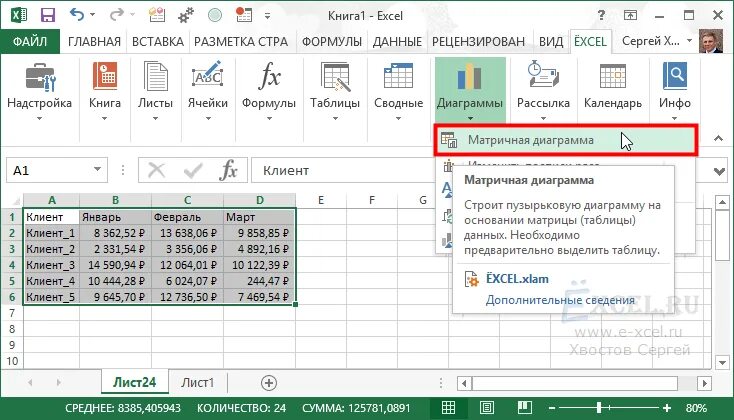This screenshot has width=734, height=420.
Task: Switch to the РЕЦЕНЗИРОВАН tab
Action: click(x=478, y=42)
